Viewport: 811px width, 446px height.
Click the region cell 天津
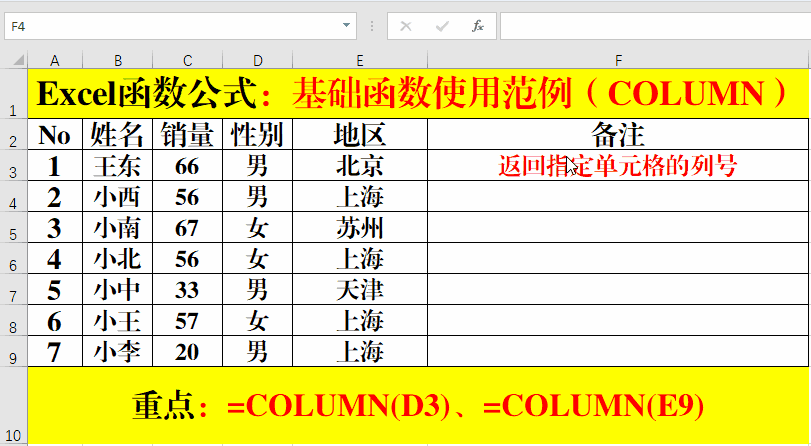(360, 290)
